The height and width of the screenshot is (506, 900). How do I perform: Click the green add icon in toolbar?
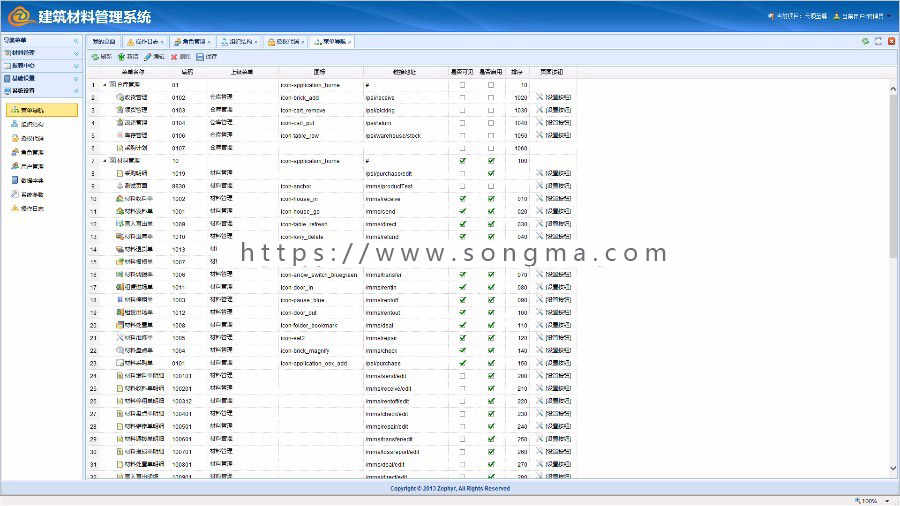pos(121,57)
